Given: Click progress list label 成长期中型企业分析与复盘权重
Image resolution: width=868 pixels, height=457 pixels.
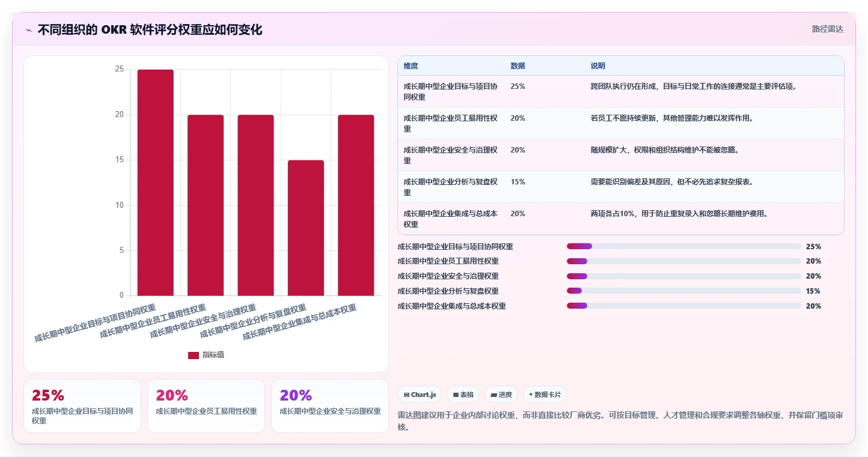Looking at the screenshot, I should click(x=448, y=291).
